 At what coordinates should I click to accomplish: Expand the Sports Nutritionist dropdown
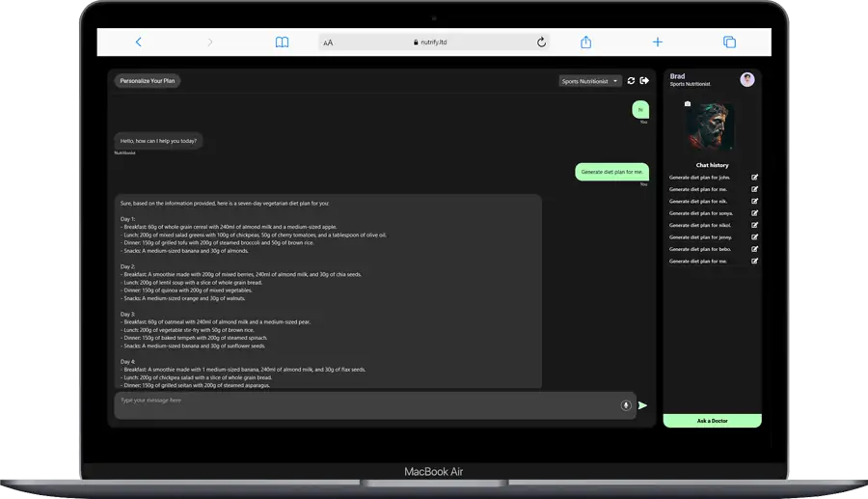tap(590, 81)
